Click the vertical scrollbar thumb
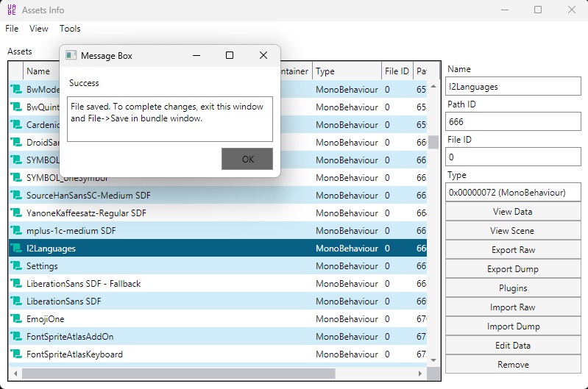Image resolution: width=588 pixels, height=389 pixels. (433, 142)
